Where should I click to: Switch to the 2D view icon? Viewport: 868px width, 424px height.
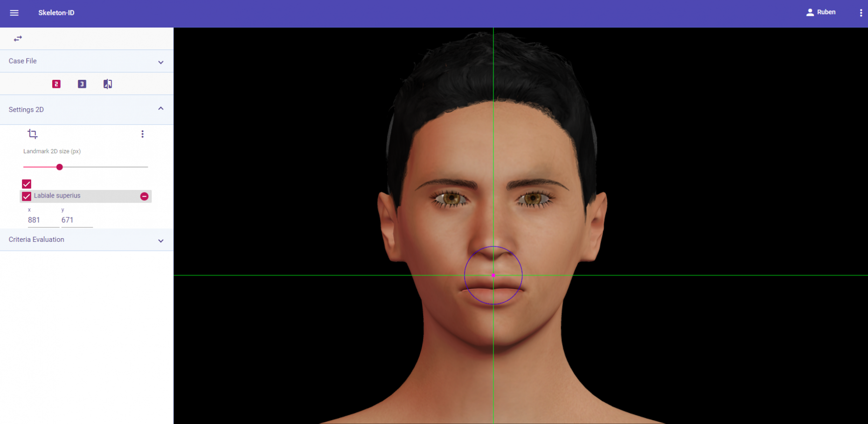[56, 84]
